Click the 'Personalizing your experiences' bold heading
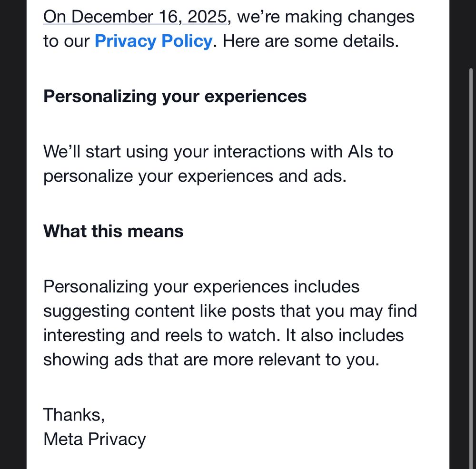This screenshot has width=476, height=469. point(175,96)
